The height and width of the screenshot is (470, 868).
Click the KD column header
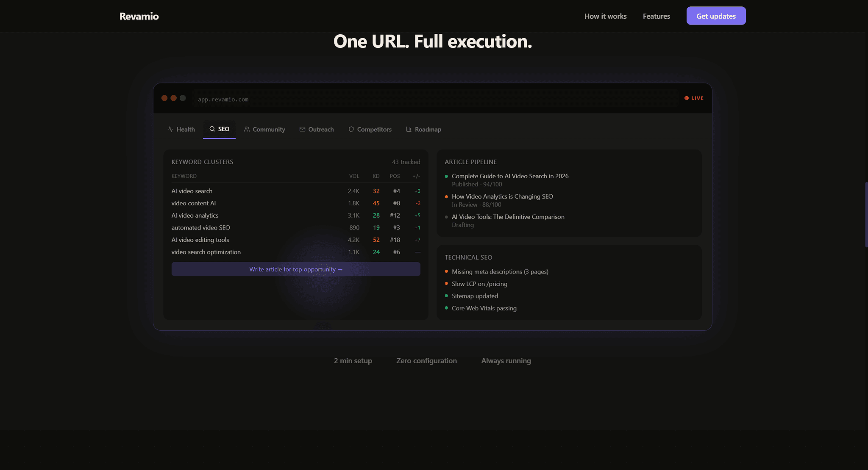(x=376, y=176)
